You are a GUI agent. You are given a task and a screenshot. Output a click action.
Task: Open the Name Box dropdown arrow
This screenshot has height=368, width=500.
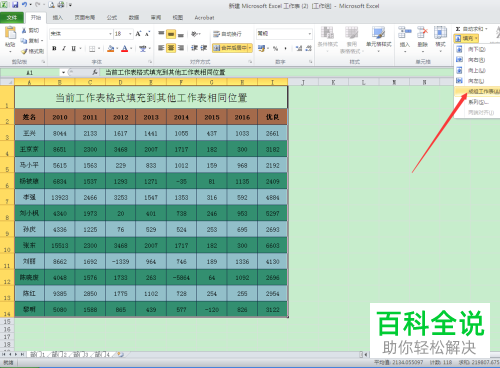coord(63,72)
